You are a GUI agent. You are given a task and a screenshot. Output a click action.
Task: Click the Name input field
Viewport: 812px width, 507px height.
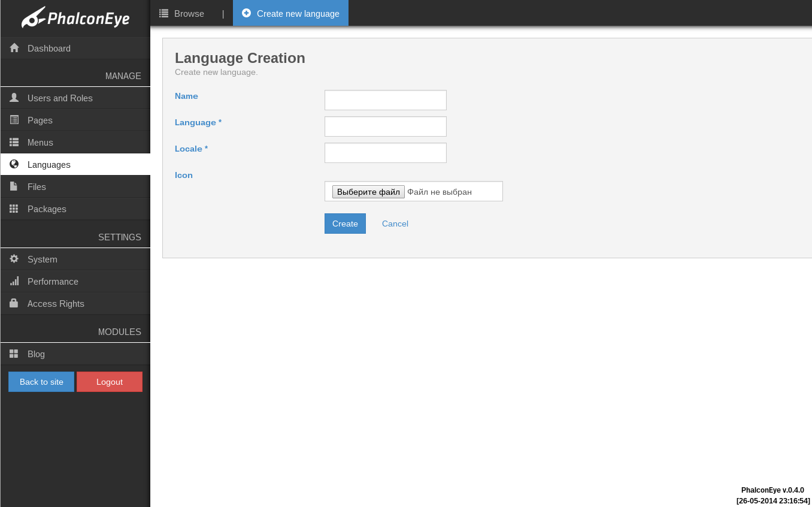(386, 100)
